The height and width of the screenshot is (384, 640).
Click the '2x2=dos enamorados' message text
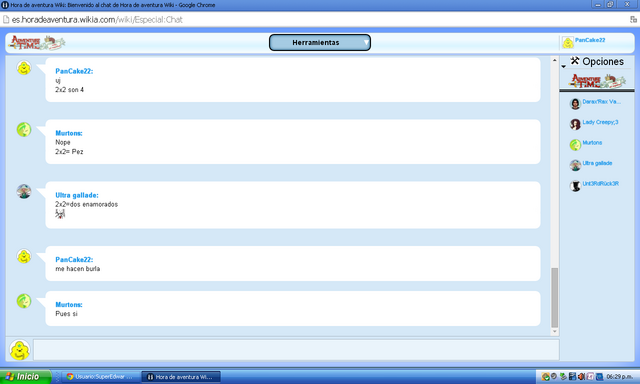pyautogui.click(x=87, y=204)
